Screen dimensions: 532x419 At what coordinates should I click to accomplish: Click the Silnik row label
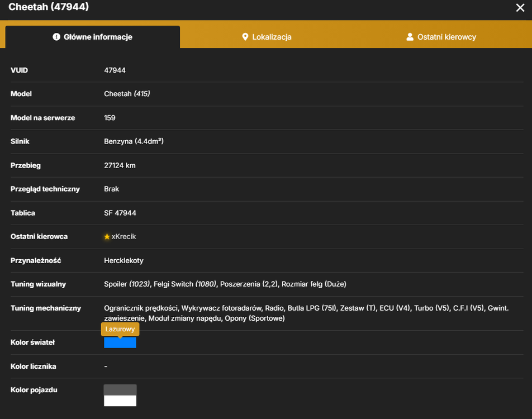[20, 141]
